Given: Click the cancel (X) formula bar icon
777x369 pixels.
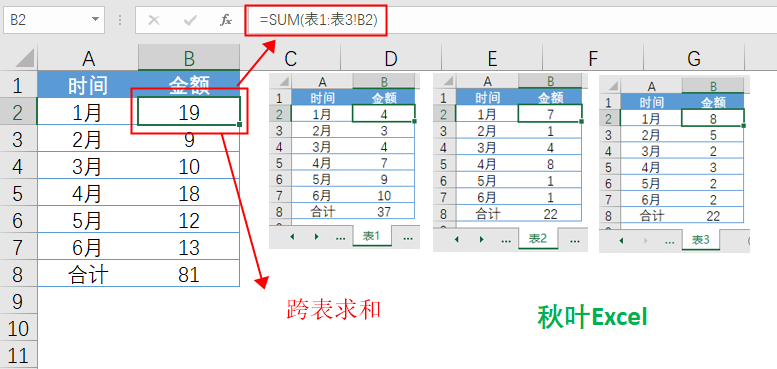Looking at the screenshot, I should (154, 20).
